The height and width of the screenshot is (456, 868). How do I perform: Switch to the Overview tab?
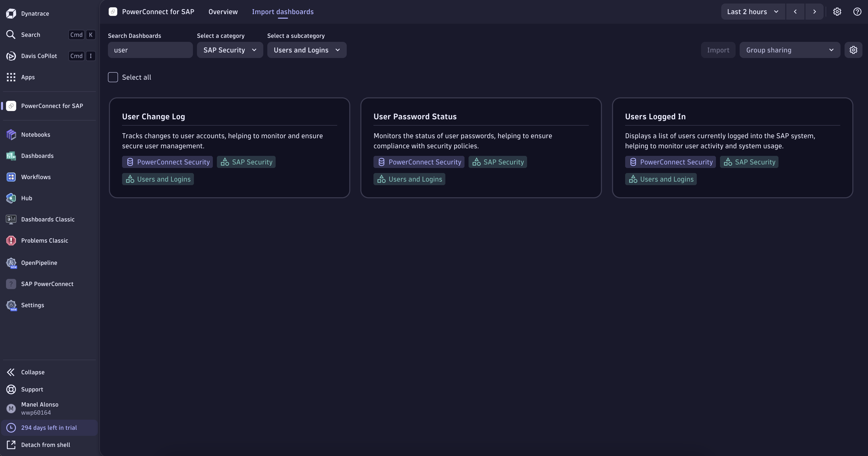coord(223,11)
